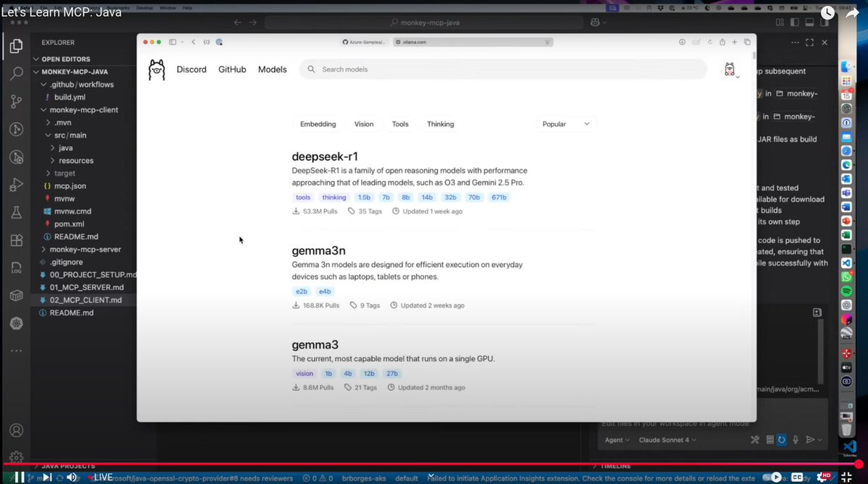Open the GitHub link on the Ollama site

pyautogui.click(x=231, y=69)
